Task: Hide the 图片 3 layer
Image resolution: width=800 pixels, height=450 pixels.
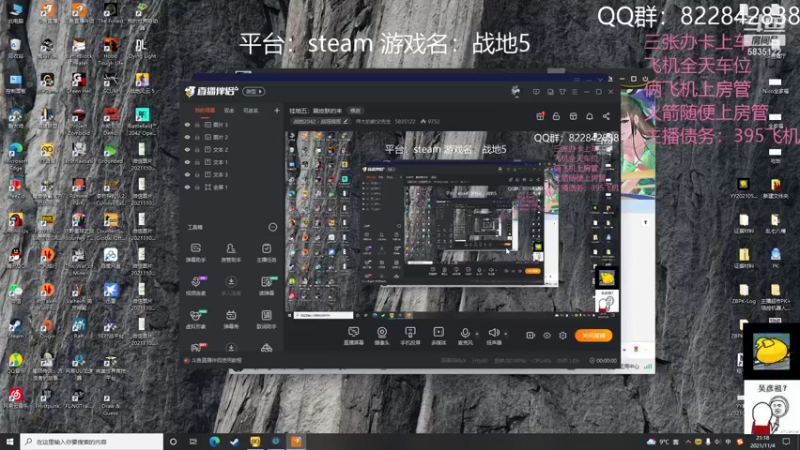Action: click(x=187, y=124)
